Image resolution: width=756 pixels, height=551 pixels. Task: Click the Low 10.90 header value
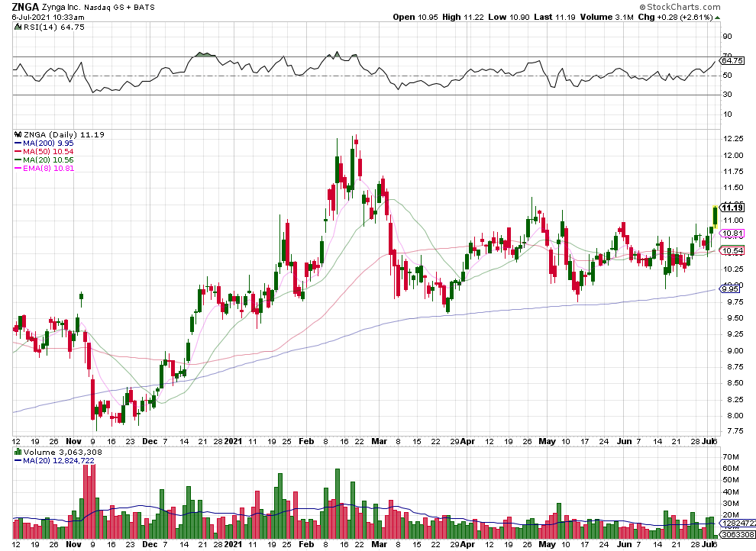pyautogui.click(x=509, y=18)
